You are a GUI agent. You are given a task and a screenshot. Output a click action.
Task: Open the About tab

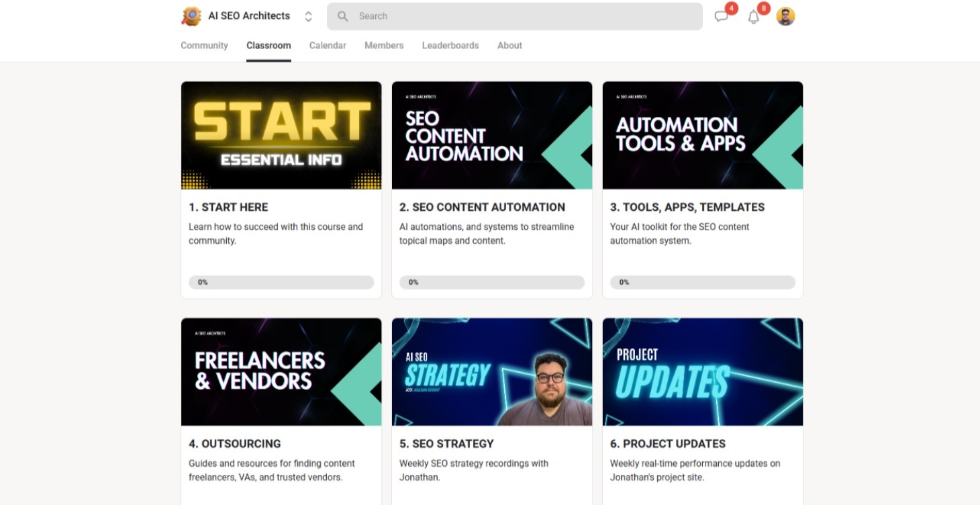pos(509,46)
